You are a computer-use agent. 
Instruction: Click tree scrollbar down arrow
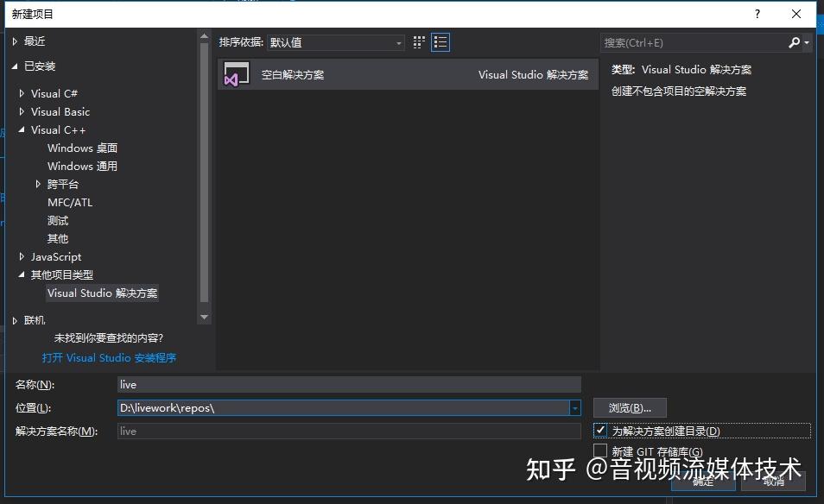(205, 317)
